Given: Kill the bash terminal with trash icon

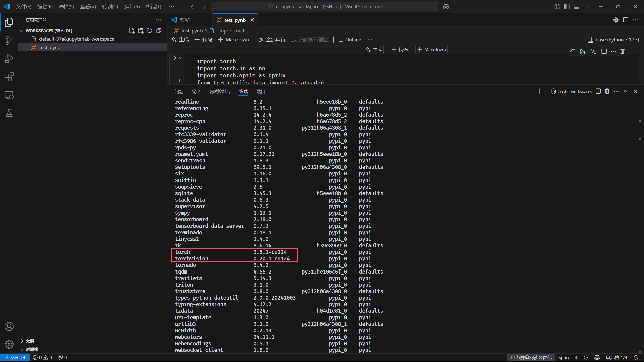Looking at the screenshot, I should click(607, 91).
